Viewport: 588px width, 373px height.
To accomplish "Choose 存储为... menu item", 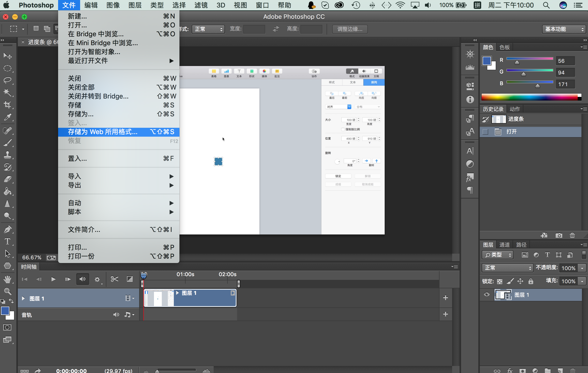I will coord(119,114).
